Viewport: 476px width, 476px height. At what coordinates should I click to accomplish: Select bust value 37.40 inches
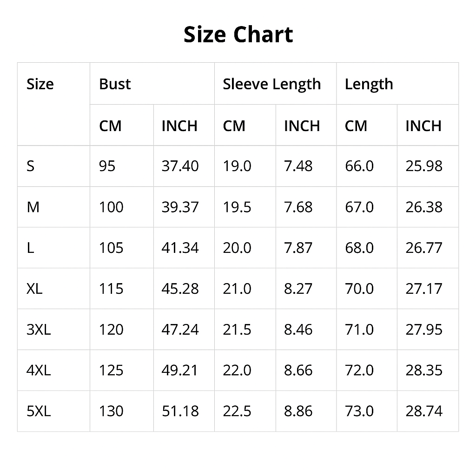pos(180,166)
